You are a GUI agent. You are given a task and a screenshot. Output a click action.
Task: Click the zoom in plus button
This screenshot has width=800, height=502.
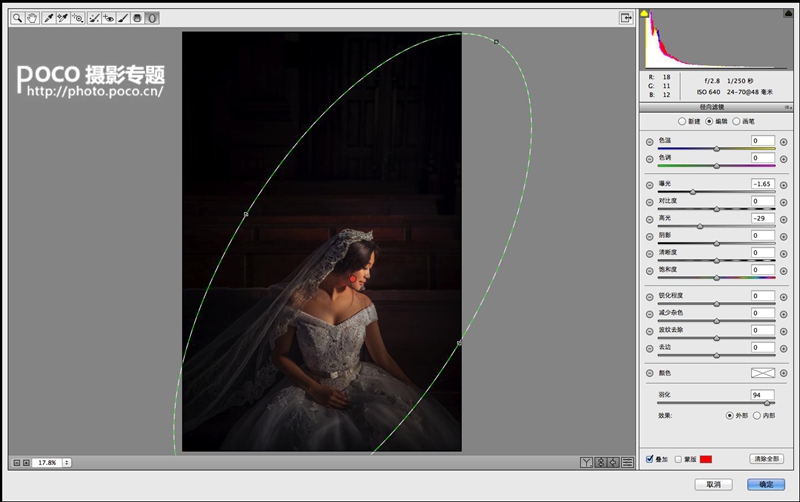(26, 463)
